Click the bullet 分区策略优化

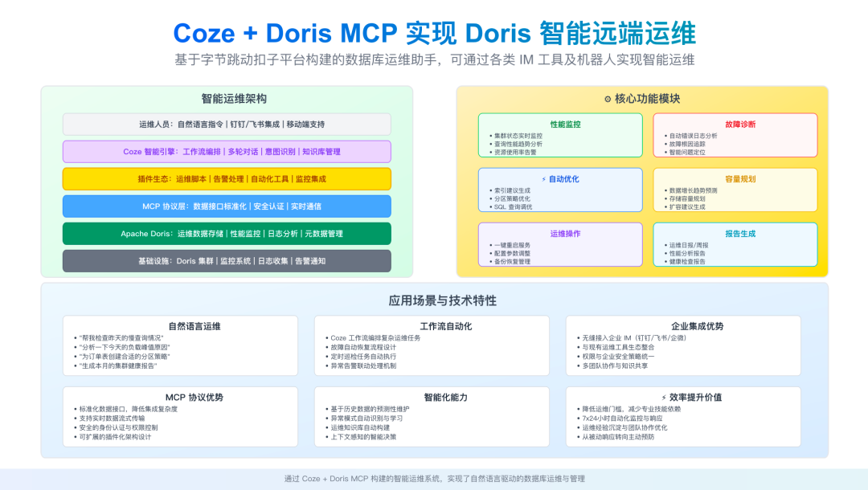[512, 198]
